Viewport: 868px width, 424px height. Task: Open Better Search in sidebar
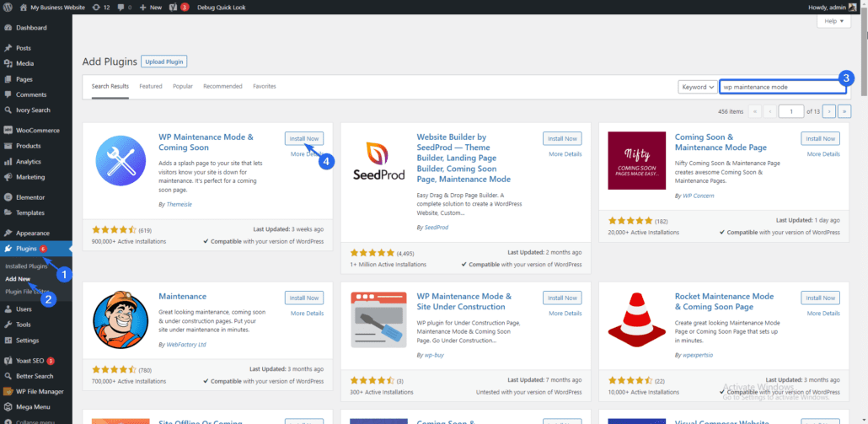(36, 376)
